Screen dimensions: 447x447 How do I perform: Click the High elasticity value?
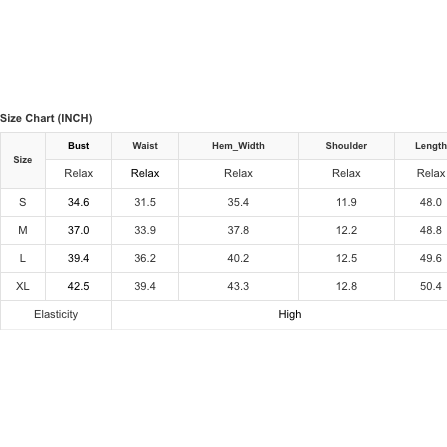(290, 314)
